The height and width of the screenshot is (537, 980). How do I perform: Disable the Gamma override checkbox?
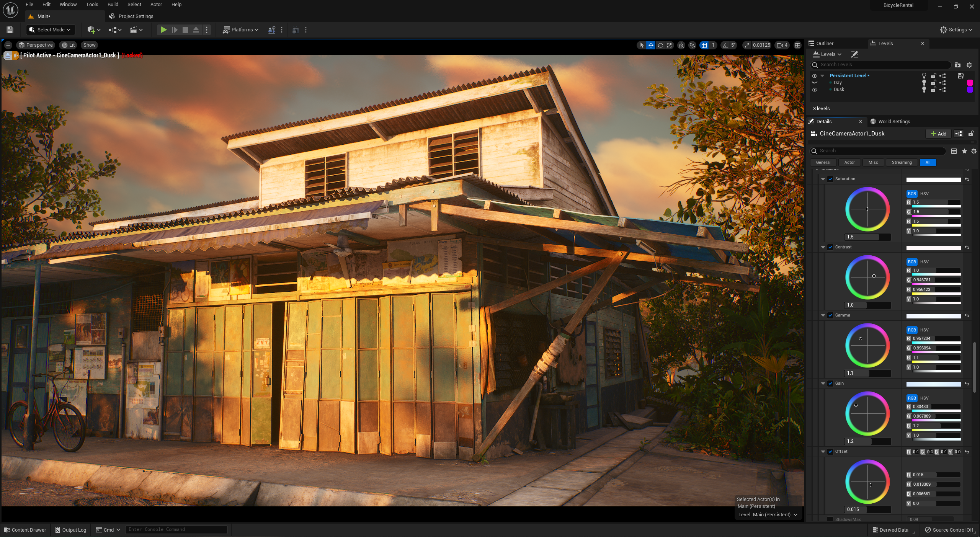point(830,315)
